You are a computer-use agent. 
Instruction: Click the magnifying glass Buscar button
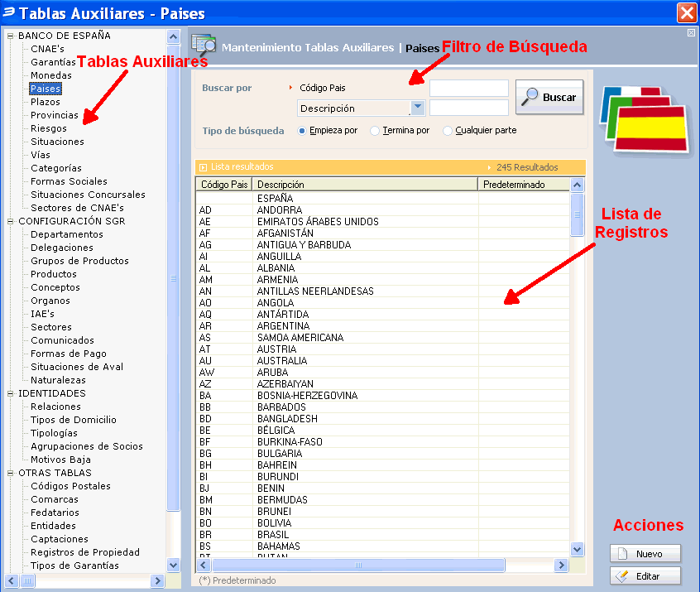549,97
